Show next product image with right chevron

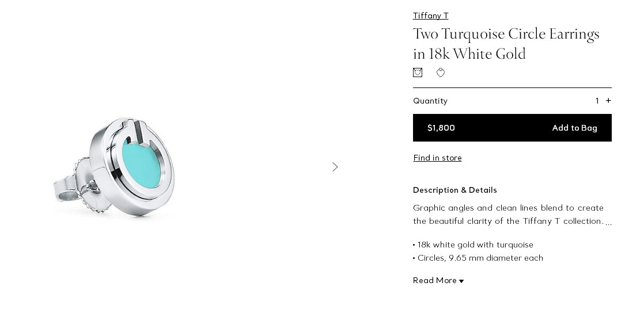[x=335, y=167]
